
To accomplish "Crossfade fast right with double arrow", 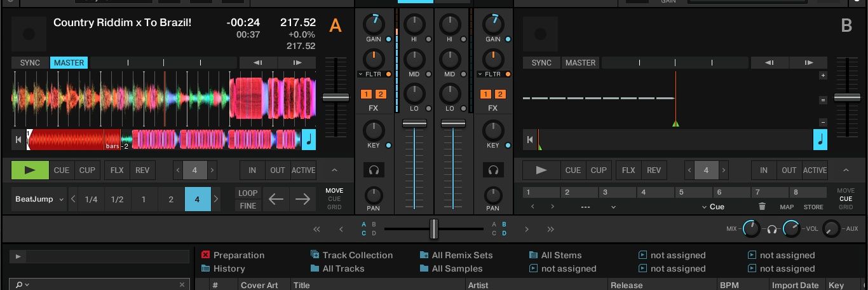I will (x=551, y=229).
